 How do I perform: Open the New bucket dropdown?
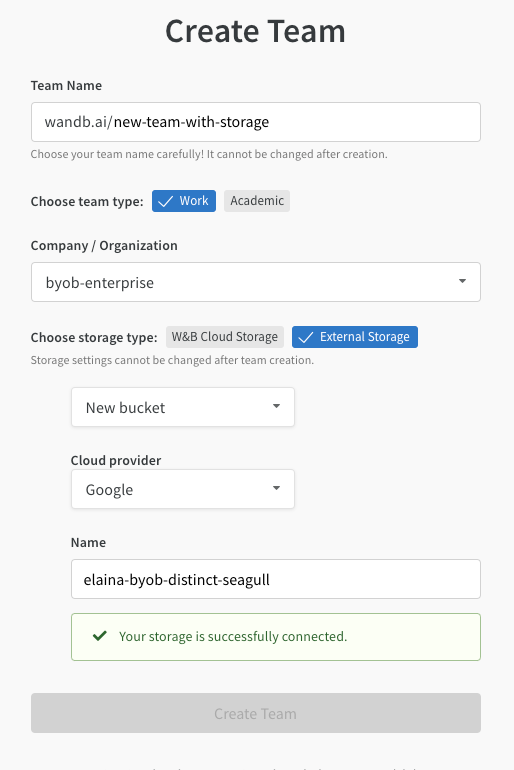click(x=183, y=407)
